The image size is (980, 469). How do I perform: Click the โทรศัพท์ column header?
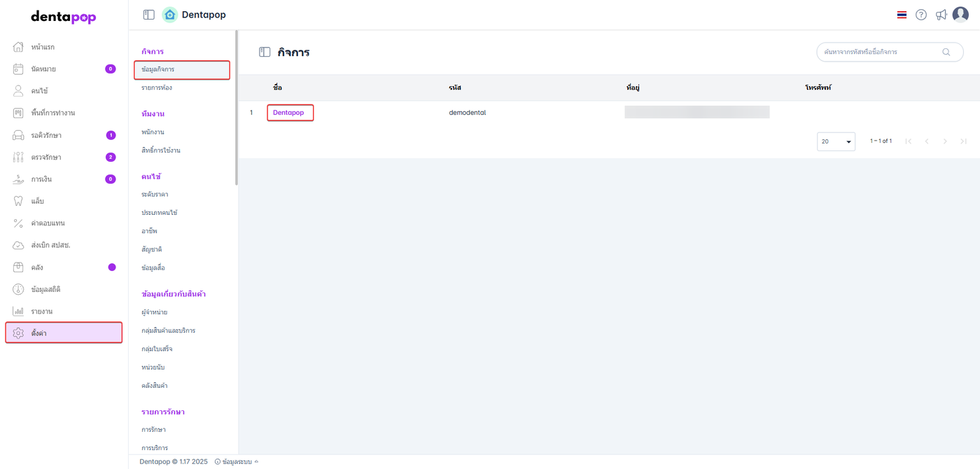pos(818,87)
